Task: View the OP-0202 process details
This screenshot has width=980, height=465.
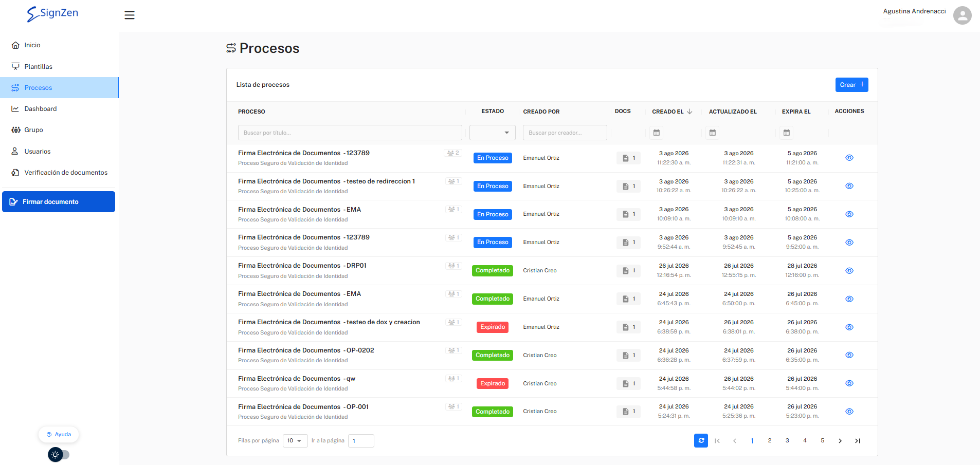Action: click(x=849, y=355)
